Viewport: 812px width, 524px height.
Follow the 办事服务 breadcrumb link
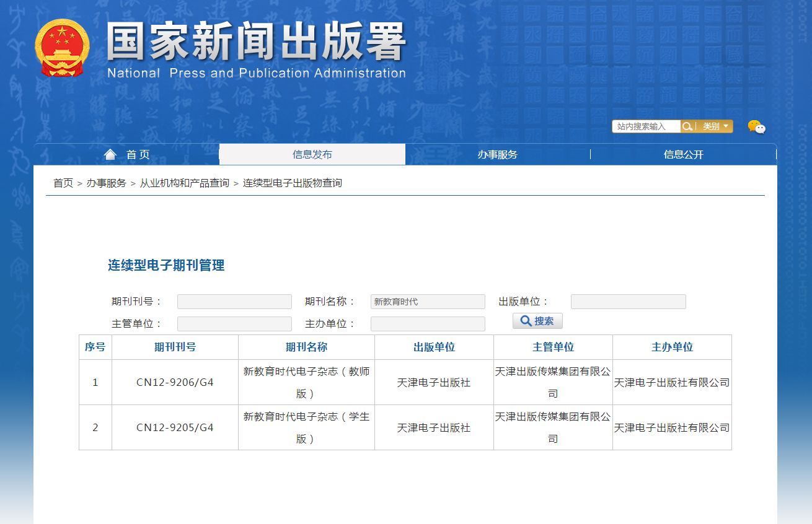[106, 183]
